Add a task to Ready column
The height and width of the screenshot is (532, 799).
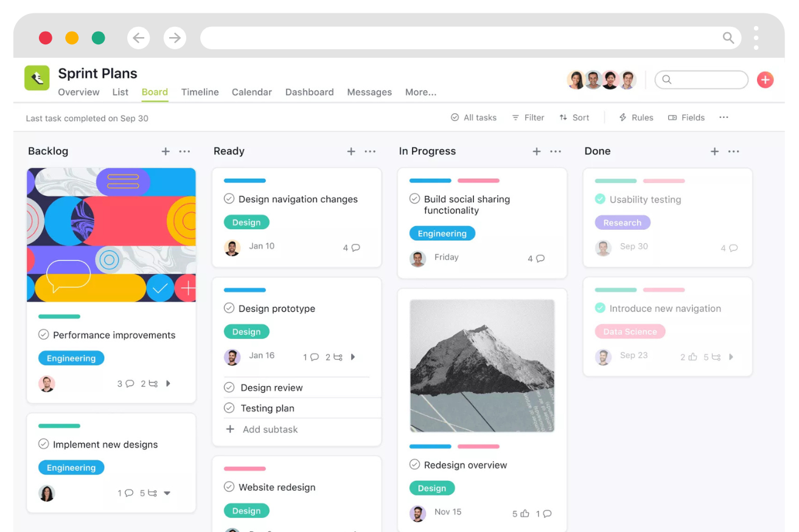pyautogui.click(x=351, y=151)
